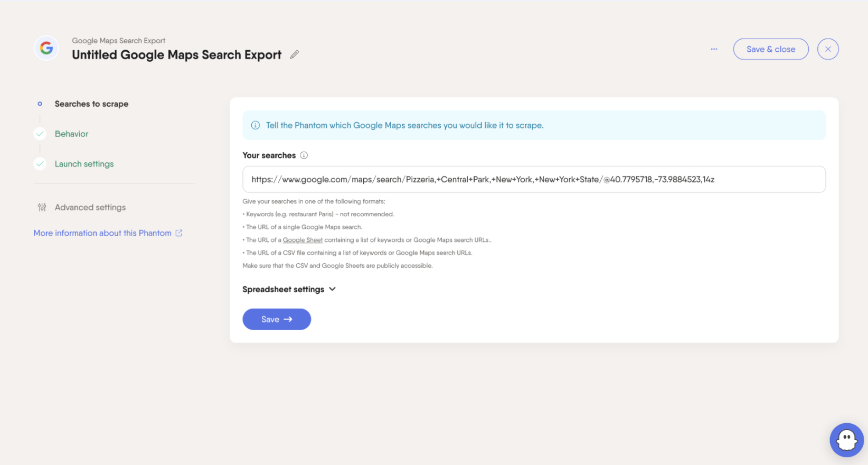Click the banner text about Google Maps searches
The width and height of the screenshot is (868, 465).
[404, 125]
